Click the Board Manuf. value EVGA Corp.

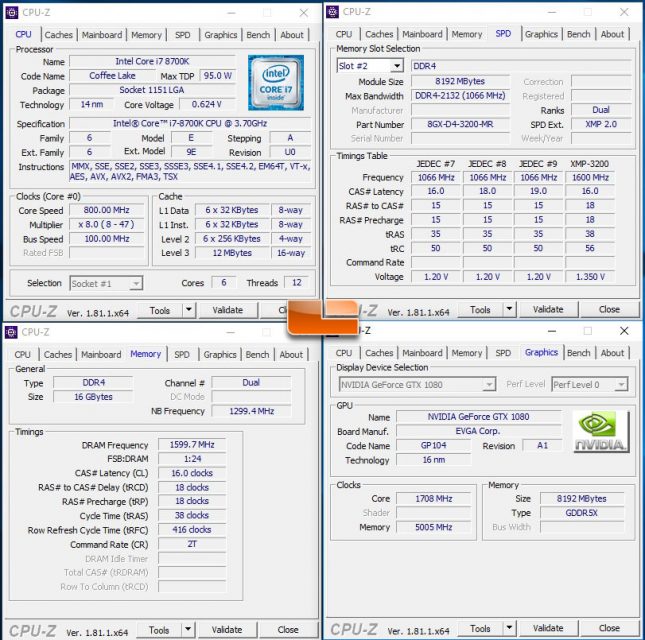click(478, 431)
